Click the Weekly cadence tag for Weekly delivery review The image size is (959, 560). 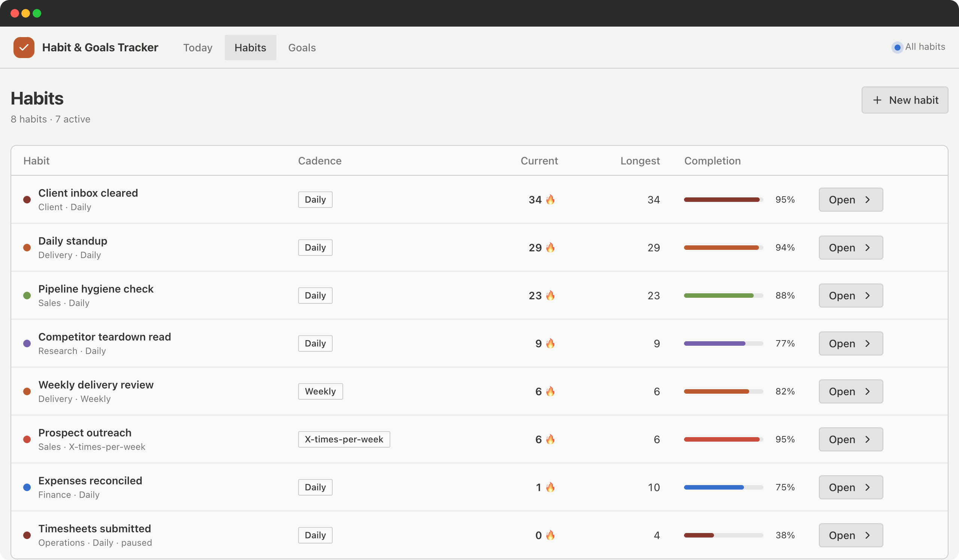(320, 391)
